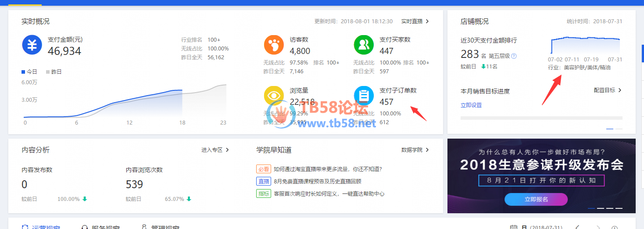The width and height of the screenshot is (644, 229).
Task: Switch to the 管理视窗 tab
Action: coord(160,227)
